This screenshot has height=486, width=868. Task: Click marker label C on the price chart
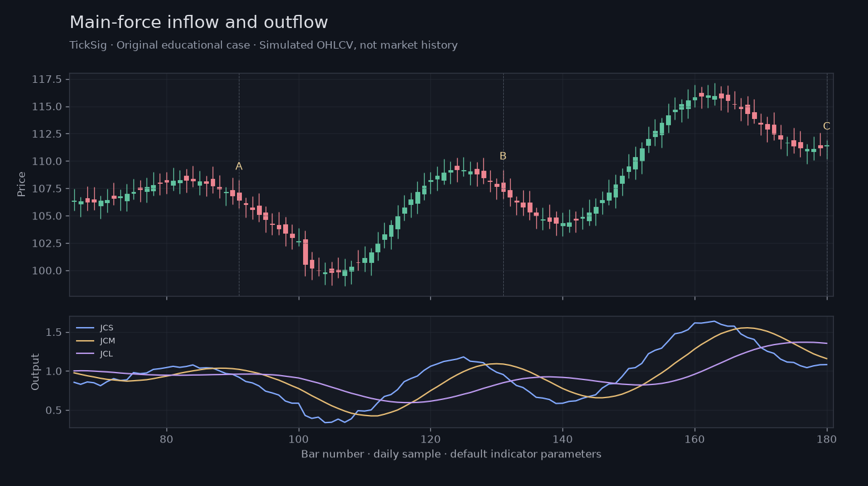(x=826, y=126)
